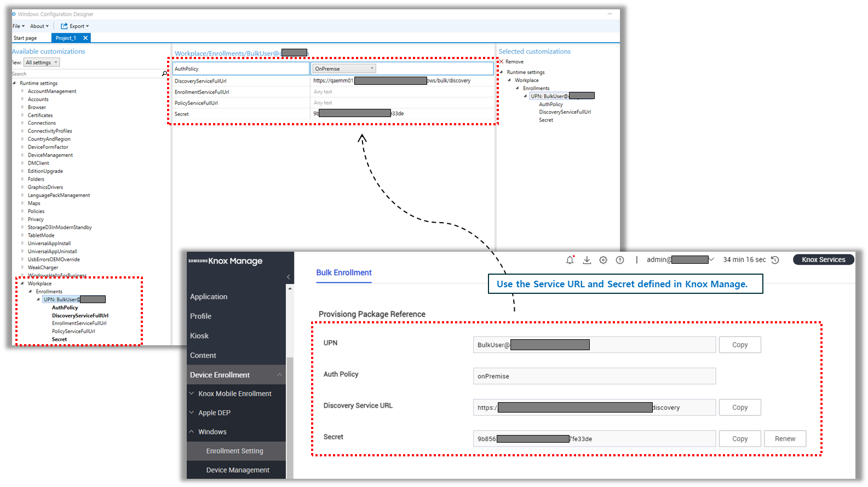Image resolution: width=868 pixels, height=487 pixels.
Task: Click the Auth Policy onPremise field
Action: click(x=594, y=376)
